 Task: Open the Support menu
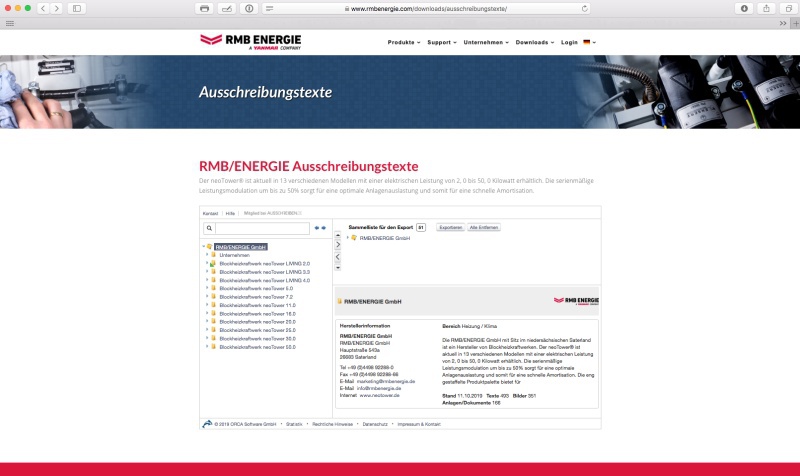(442, 42)
